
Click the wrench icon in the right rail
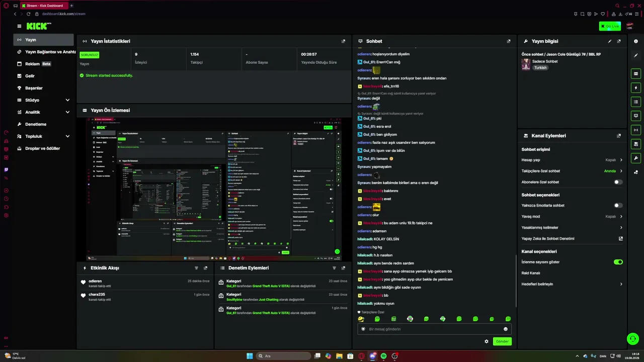[x=636, y=158]
